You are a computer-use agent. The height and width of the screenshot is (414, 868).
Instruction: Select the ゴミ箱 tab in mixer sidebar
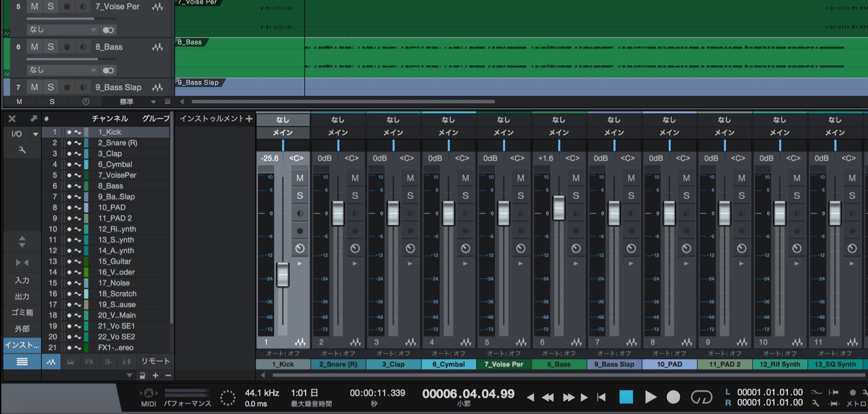(22, 313)
